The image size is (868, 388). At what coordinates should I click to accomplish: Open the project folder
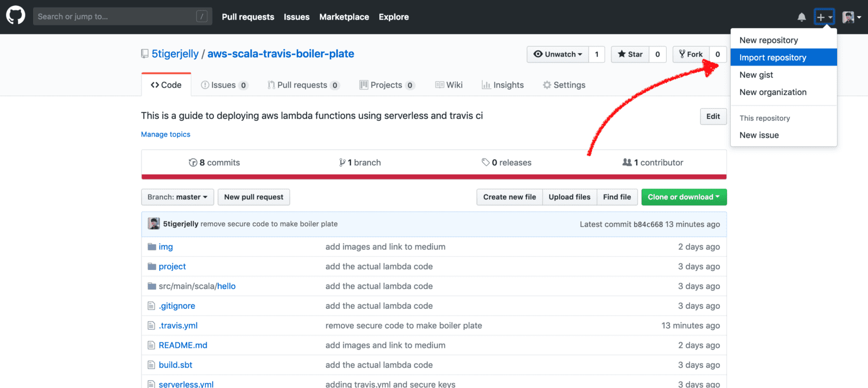[x=172, y=267]
